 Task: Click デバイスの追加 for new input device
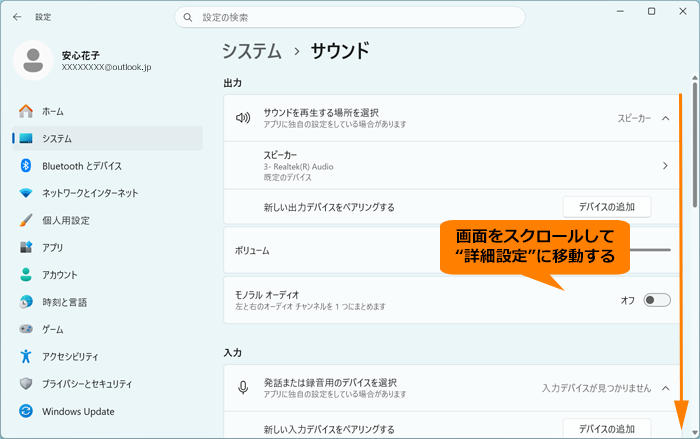(607, 429)
